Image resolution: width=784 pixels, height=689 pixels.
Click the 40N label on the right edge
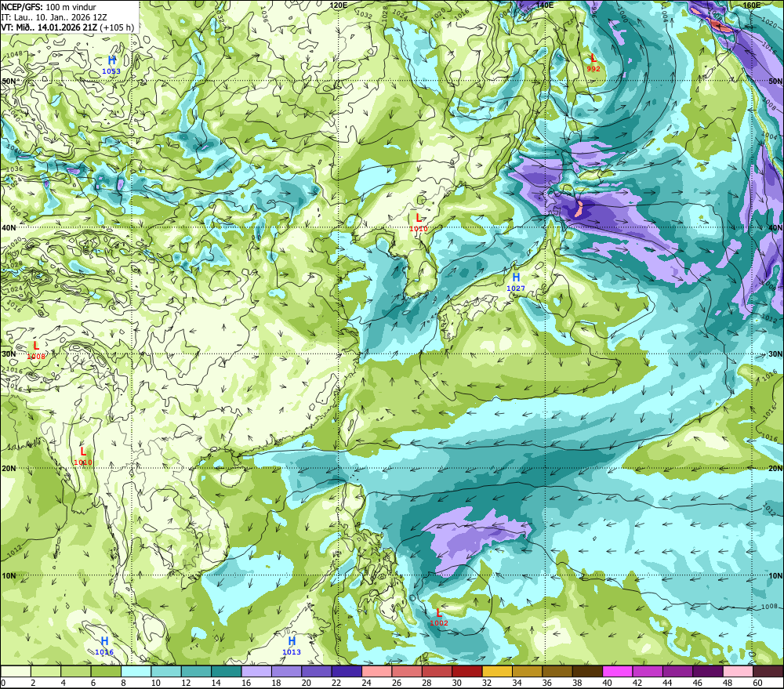click(775, 227)
